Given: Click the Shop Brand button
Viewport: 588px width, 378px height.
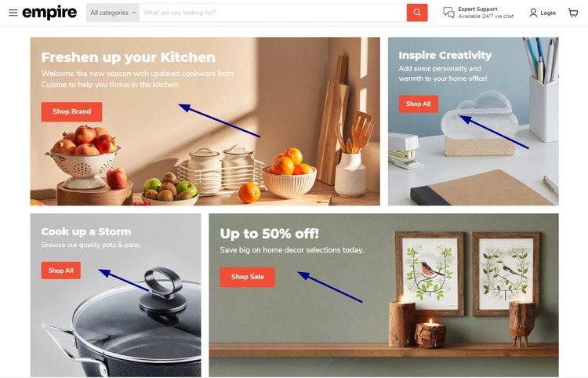Looking at the screenshot, I should click(71, 111).
